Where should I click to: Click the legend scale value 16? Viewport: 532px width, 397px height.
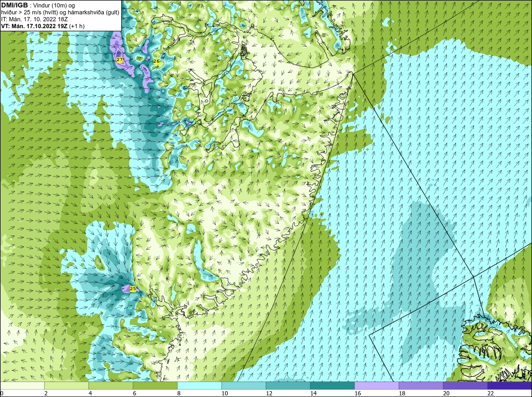pos(358,393)
